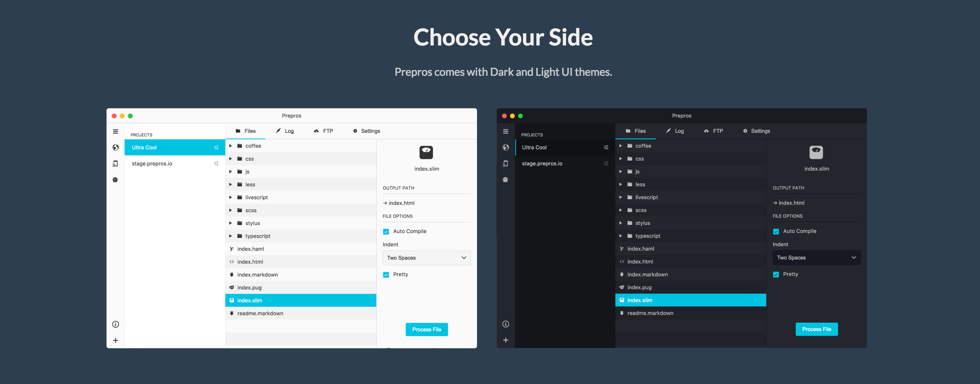Switch to Log tab in dark window
980x384 pixels.
(675, 131)
